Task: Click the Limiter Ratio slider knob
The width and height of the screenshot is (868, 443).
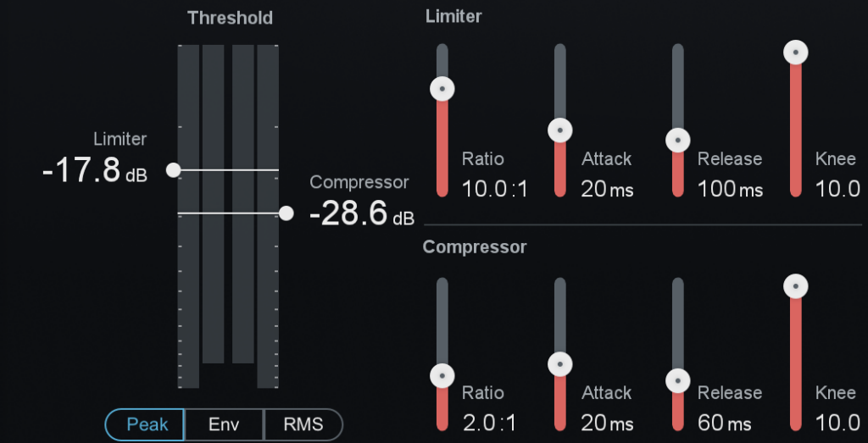Action: [442, 88]
